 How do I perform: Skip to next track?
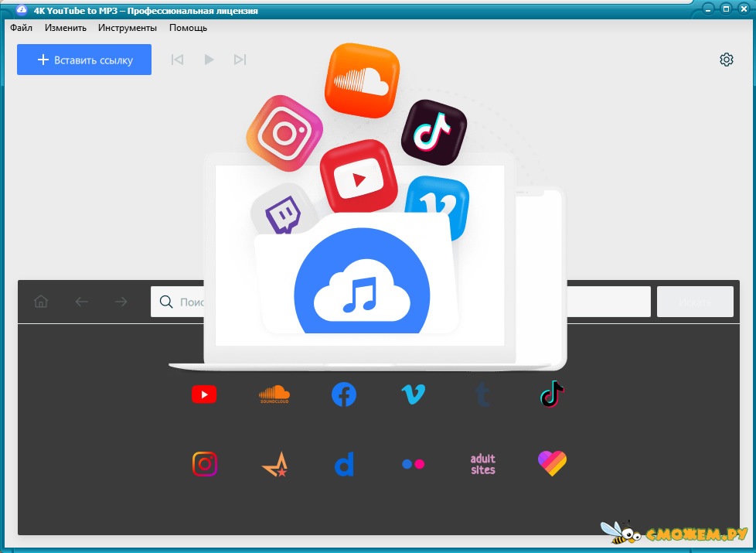pos(240,60)
